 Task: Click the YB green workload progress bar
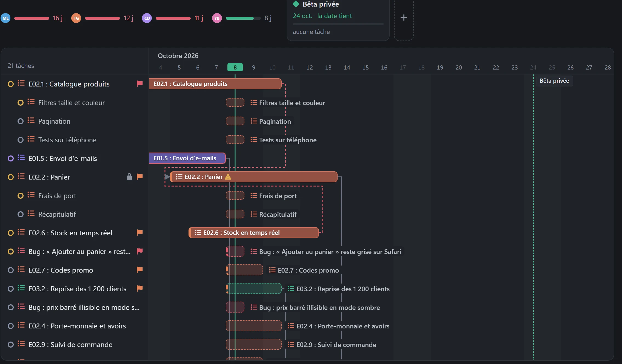[243, 18]
